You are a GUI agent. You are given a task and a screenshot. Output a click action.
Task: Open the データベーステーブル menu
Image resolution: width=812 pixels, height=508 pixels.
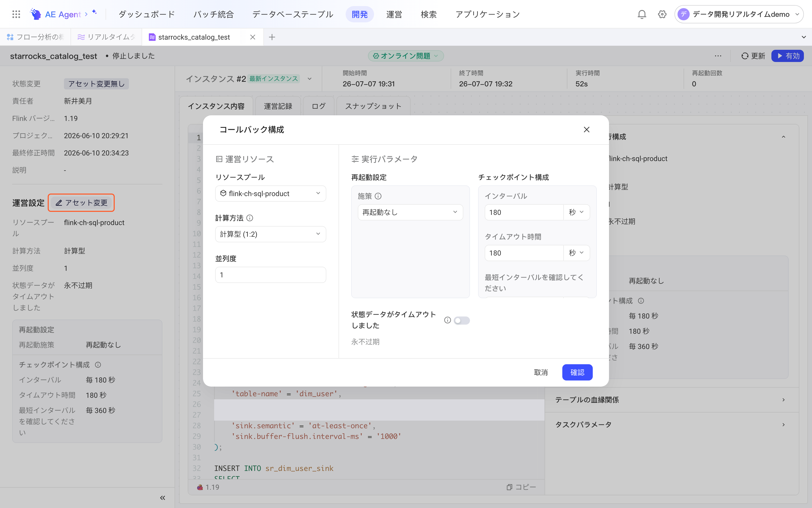point(293,14)
